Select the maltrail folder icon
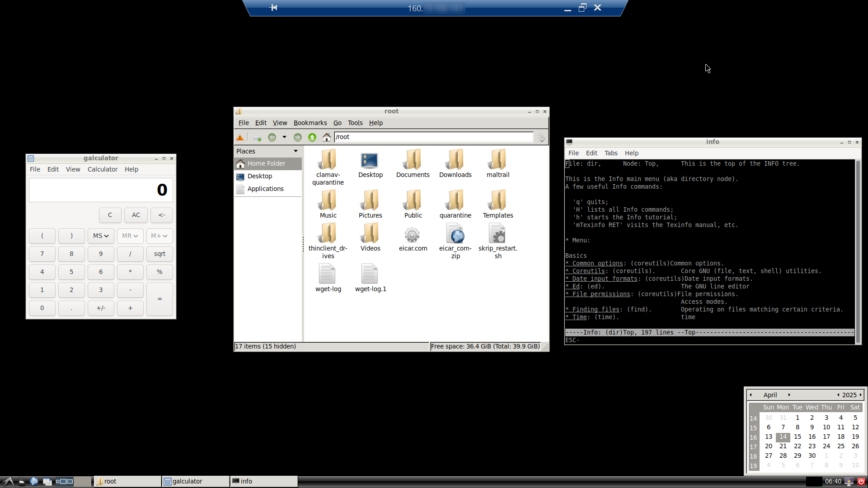868x488 pixels. [x=498, y=160]
